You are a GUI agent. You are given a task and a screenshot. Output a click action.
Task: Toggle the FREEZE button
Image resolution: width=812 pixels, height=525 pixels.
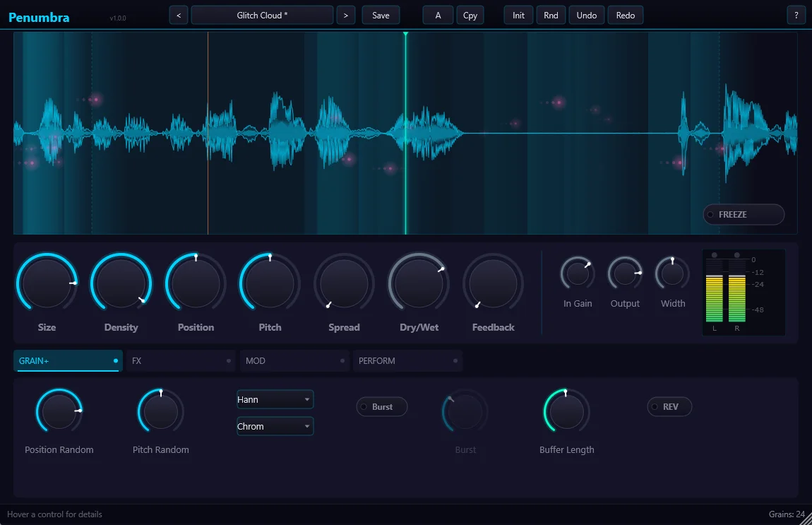744,215
